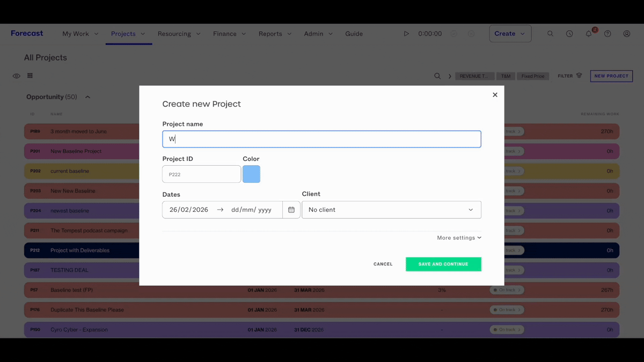
Task: Open the Client dropdown showing No client
Action: 391,210
